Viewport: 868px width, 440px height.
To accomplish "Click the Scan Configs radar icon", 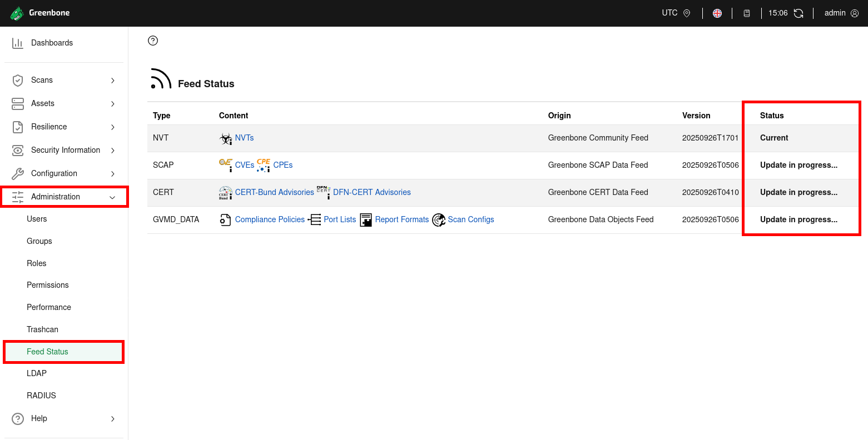I will coord(438,219).
